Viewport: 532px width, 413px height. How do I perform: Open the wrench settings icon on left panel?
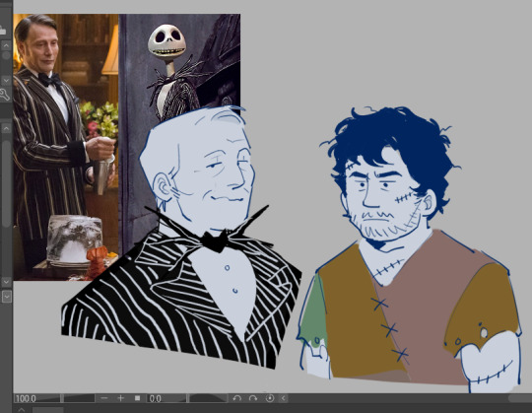click(x=5, y=95)
